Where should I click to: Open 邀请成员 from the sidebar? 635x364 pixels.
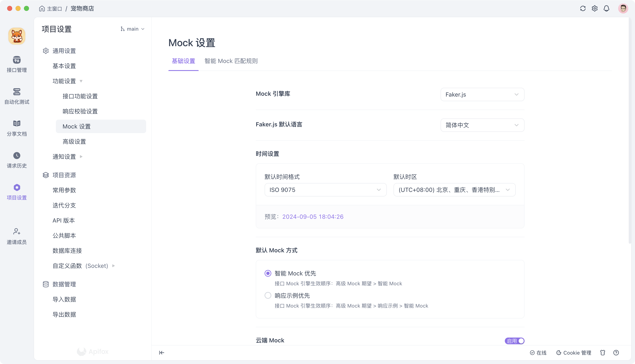click(x=17, y=236)
